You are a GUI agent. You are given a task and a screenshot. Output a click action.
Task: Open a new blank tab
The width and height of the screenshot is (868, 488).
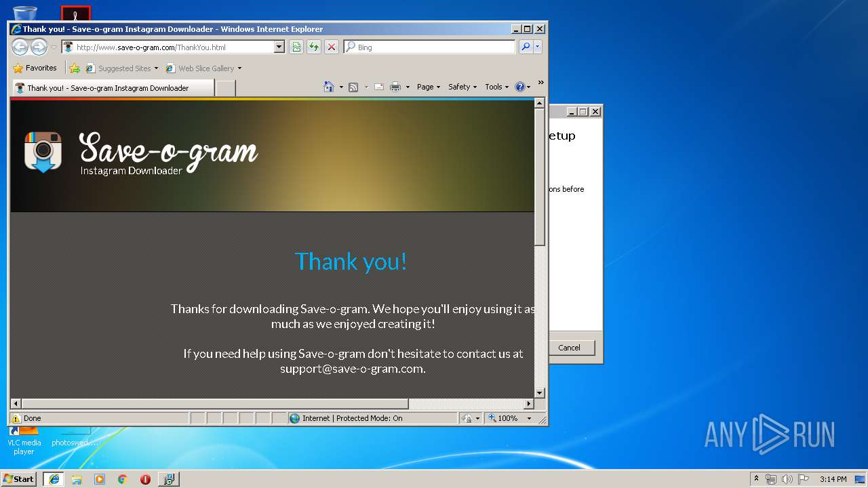(x=226, y=88)
